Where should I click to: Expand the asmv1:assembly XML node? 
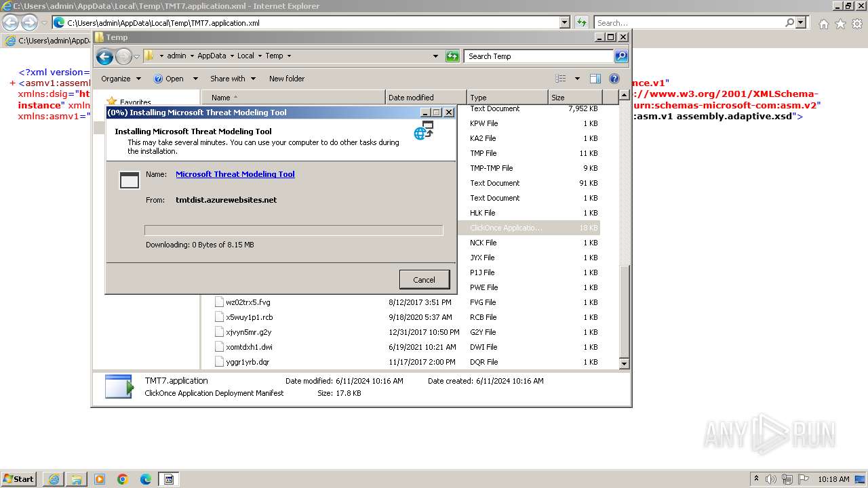coord(12,83)
